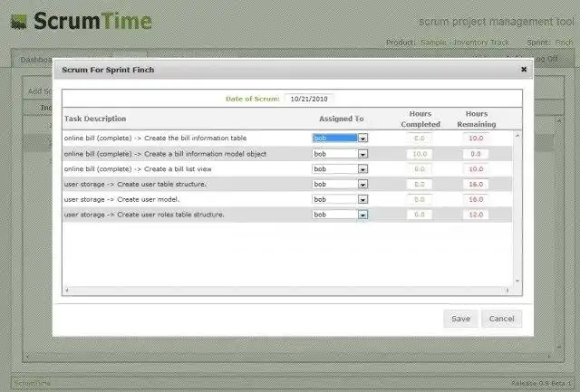This screenshot has height=392, width=580.
Task: Select task 'Create a bill list view'
Action: pos(138,169)
